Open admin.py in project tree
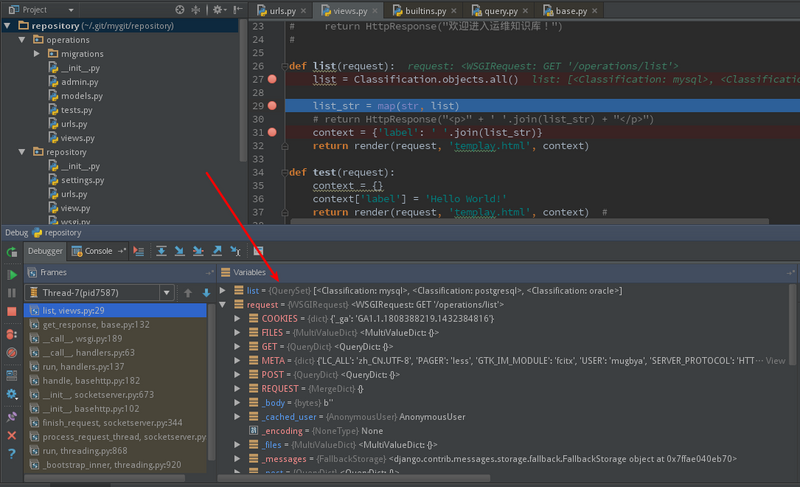Image resolution: width=800 pixels, height=487 pixels. [x=80, y=82]
